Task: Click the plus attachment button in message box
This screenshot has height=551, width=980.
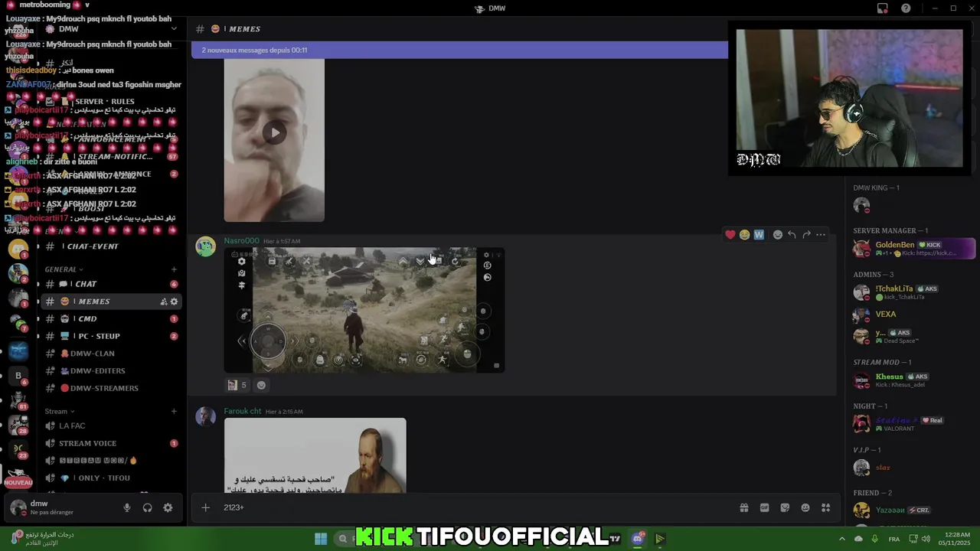Action: tap(205, 507)
